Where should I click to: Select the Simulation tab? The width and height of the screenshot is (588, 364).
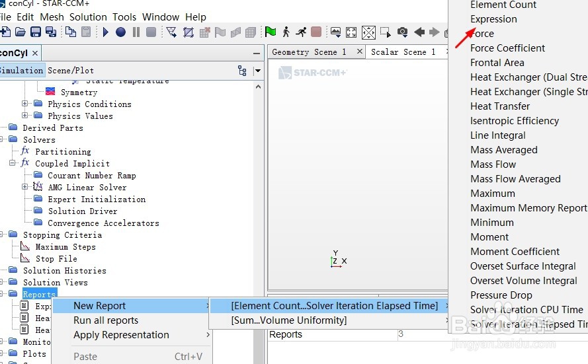pos(22,71)
